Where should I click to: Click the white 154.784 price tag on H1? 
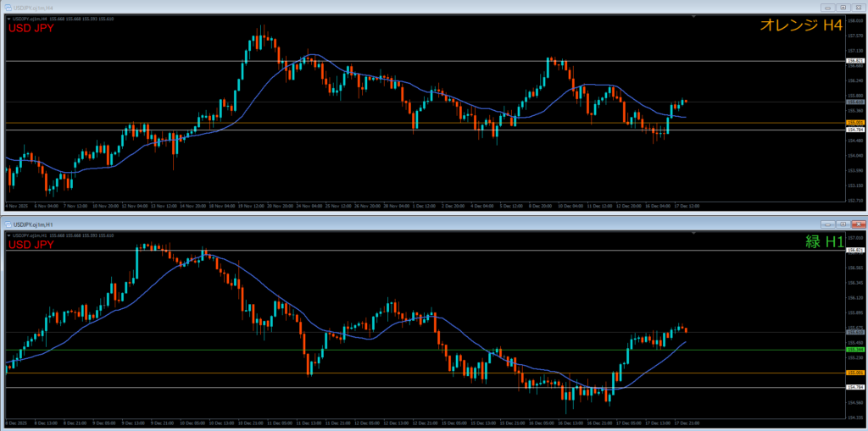click(x=854, y=387)
